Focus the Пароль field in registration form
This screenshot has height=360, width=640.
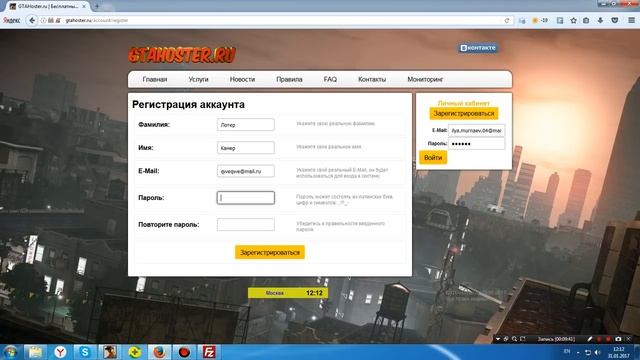pos(246,198)
